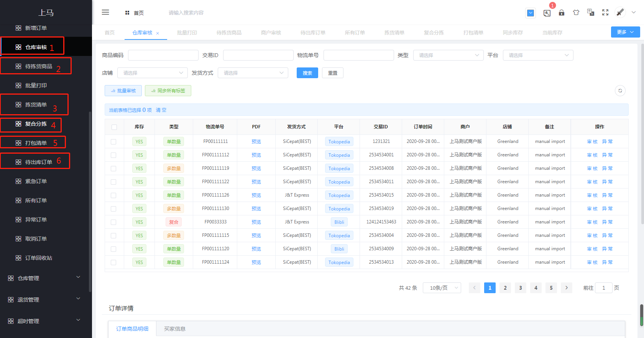
Task: Check the row for FP001111126
Action: 113,195
